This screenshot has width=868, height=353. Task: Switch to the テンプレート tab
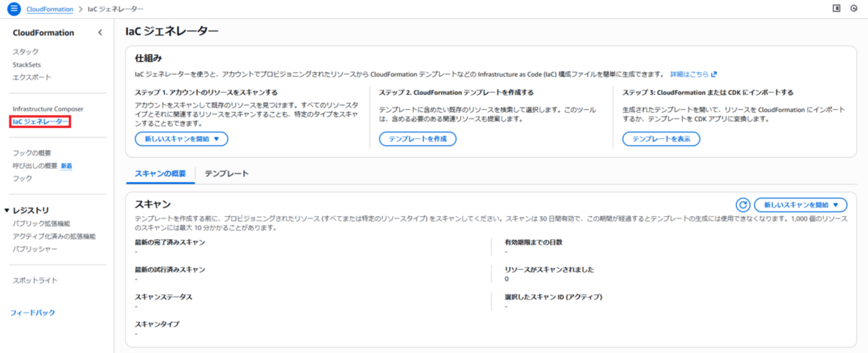click(226, 173)
